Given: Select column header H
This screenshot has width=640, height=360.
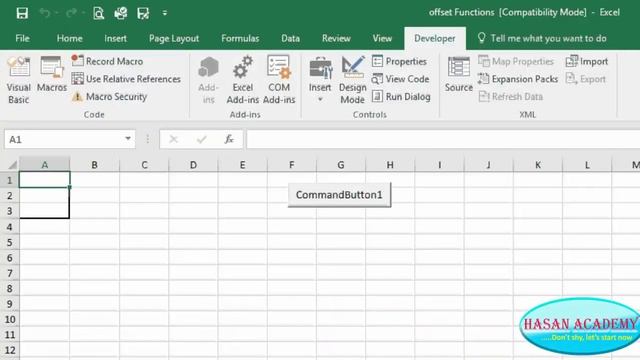Looking at the screenshot, I should [390, 165].
